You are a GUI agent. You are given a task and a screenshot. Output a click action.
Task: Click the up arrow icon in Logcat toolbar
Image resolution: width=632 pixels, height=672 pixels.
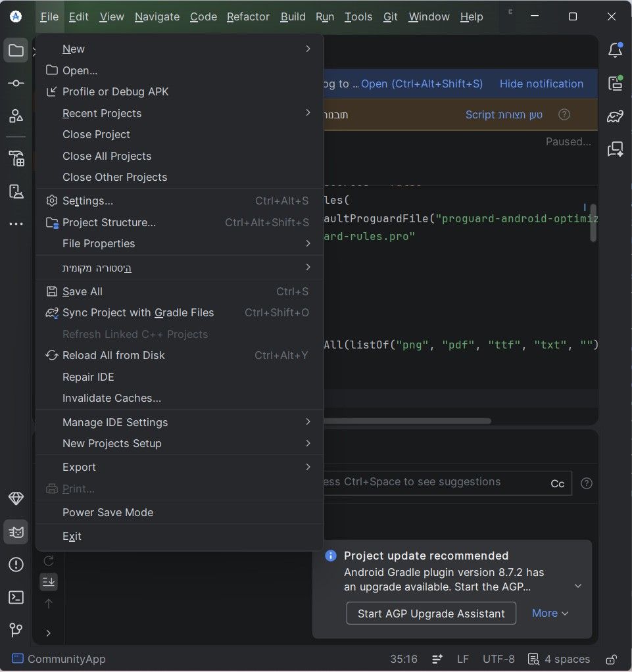[x=49, y=604]
